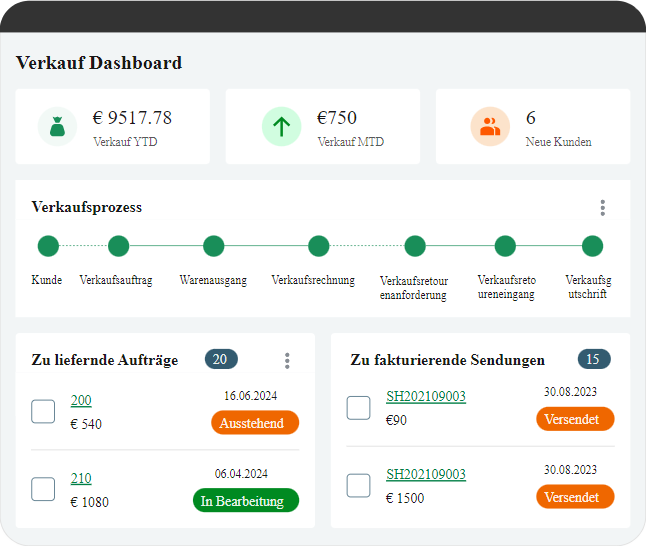Click the Verkauf Dashboard heading
Image resolution: width=649 pixels, height=546 pixels.
pos(99,63)
